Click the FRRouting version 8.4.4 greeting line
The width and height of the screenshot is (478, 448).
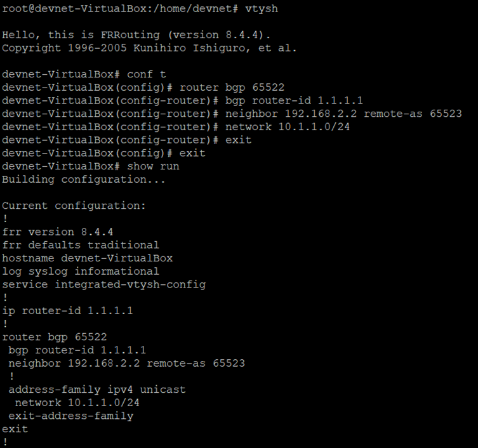136,35
